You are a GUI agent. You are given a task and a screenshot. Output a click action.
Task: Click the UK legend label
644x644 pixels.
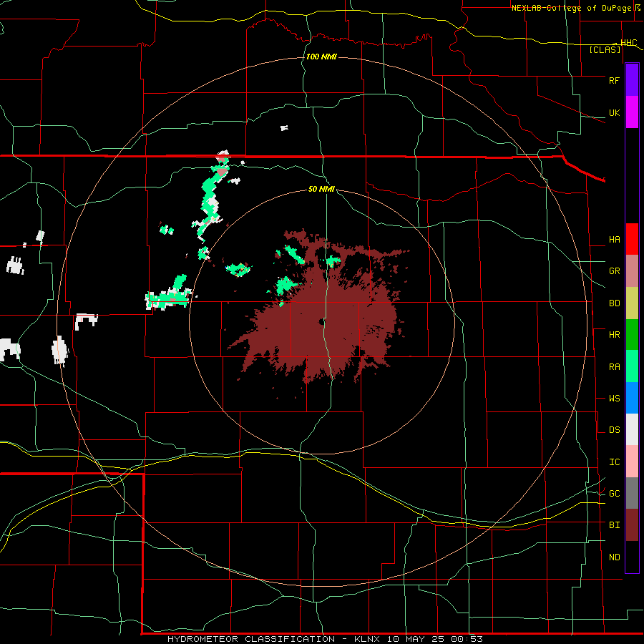tap(614, 113)
